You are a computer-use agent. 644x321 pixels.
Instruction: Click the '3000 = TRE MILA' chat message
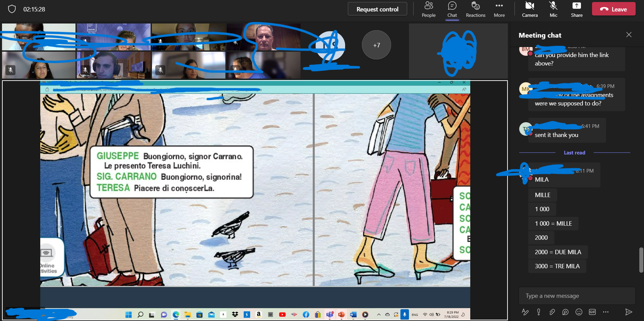[557, 266]
